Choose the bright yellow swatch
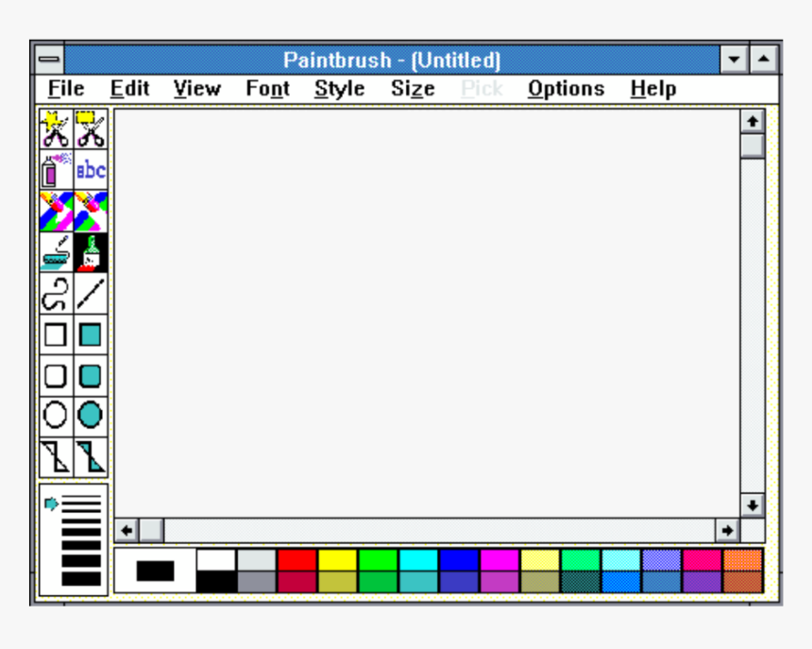This screenshot has width=812, height=649. (x=337, y=560)
